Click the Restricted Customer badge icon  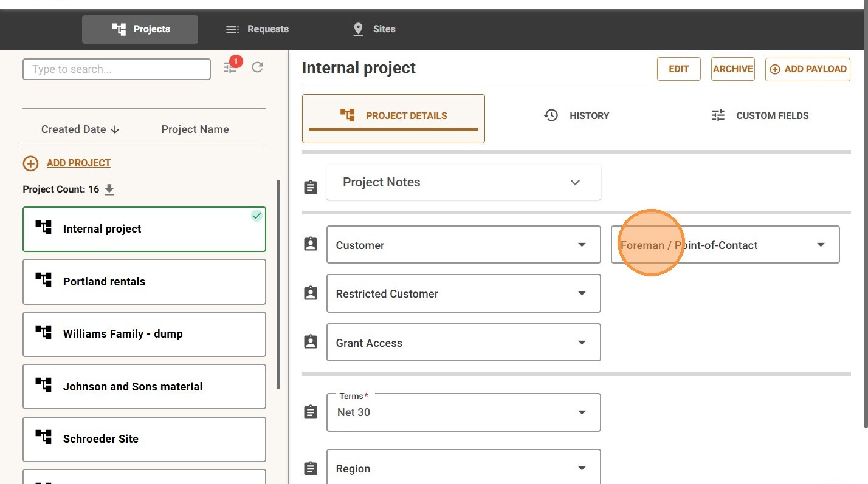tap(311, 293)
